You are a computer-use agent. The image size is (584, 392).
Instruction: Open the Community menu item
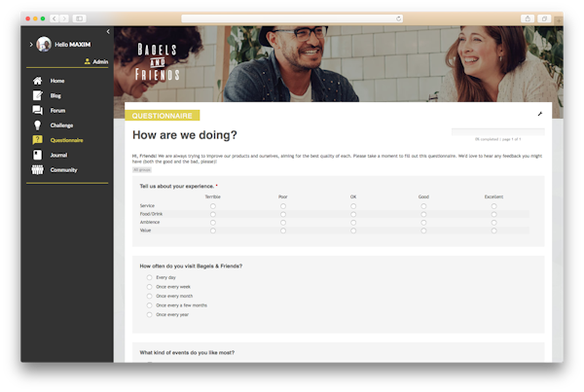click(63, 170)
